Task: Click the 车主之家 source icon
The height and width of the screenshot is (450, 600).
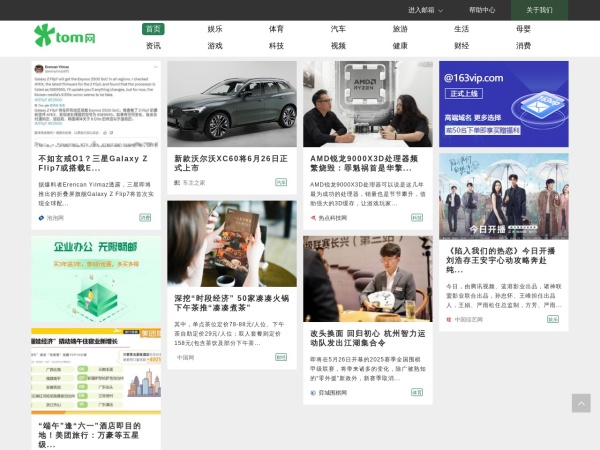Action: click(x=177, y=183)
